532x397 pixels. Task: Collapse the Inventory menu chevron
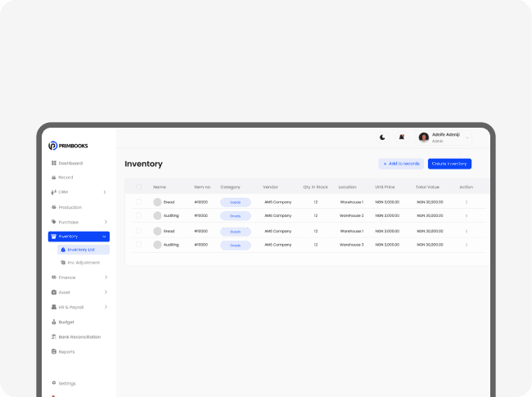(104, 237)
